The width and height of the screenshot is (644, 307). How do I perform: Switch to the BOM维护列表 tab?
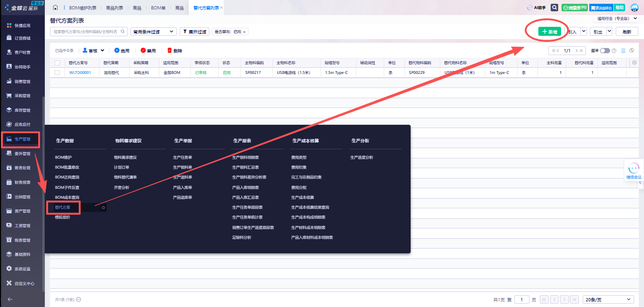[x=83, y=8]
